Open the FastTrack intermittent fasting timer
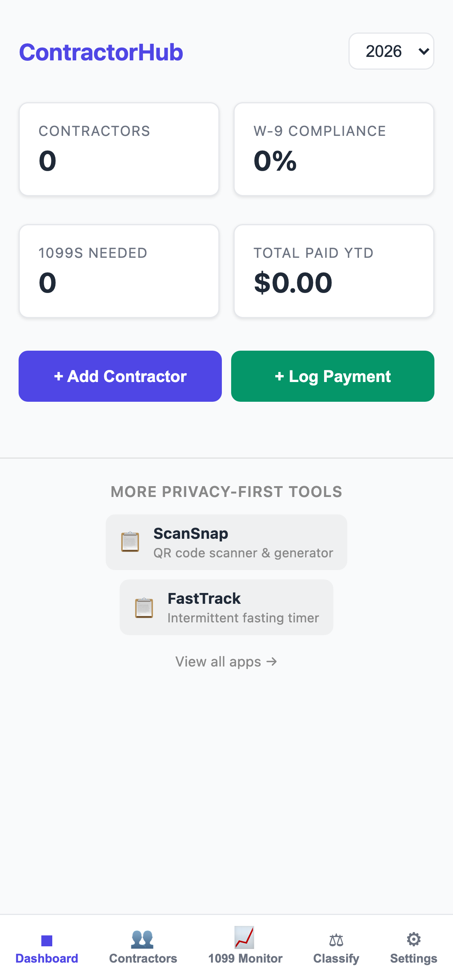 point(226,607)
